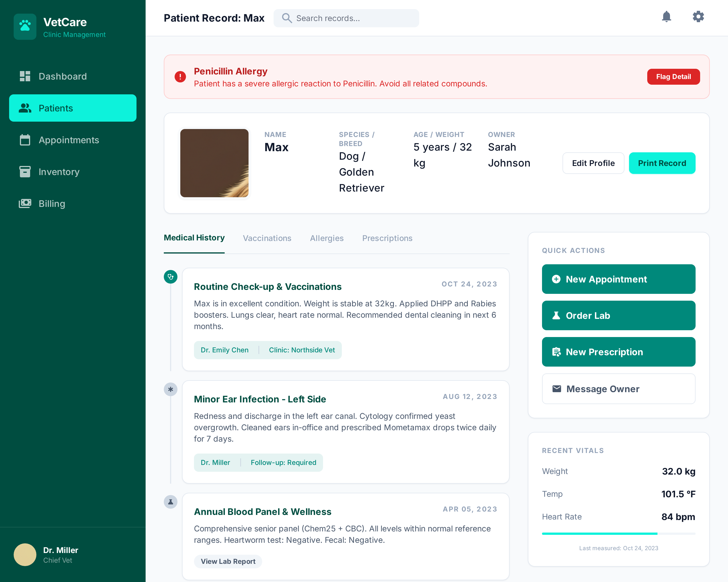Open the Prescriptions tab
The height and width of the screenshot is (582, 728).
click(387, 238)
